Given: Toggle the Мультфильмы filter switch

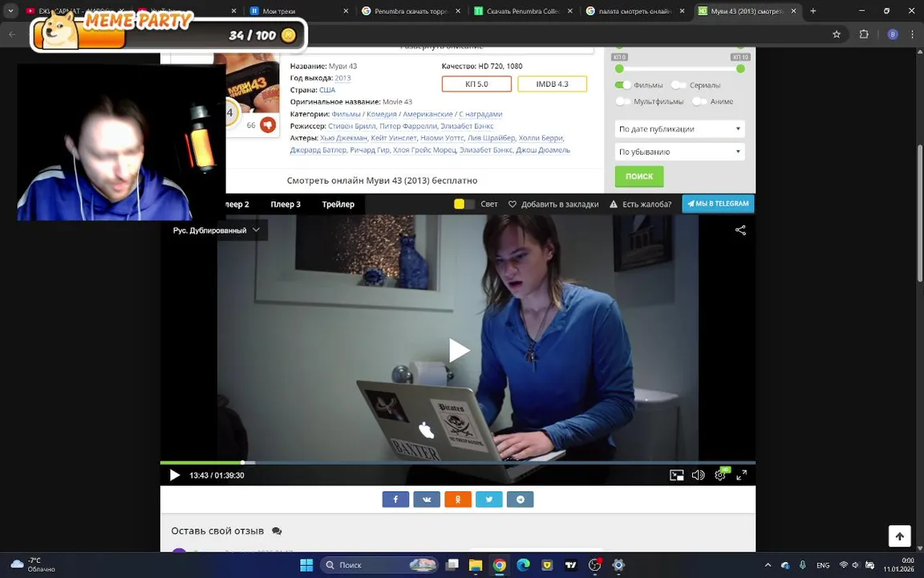Looking at the screenshot, I should pos(623,101).
